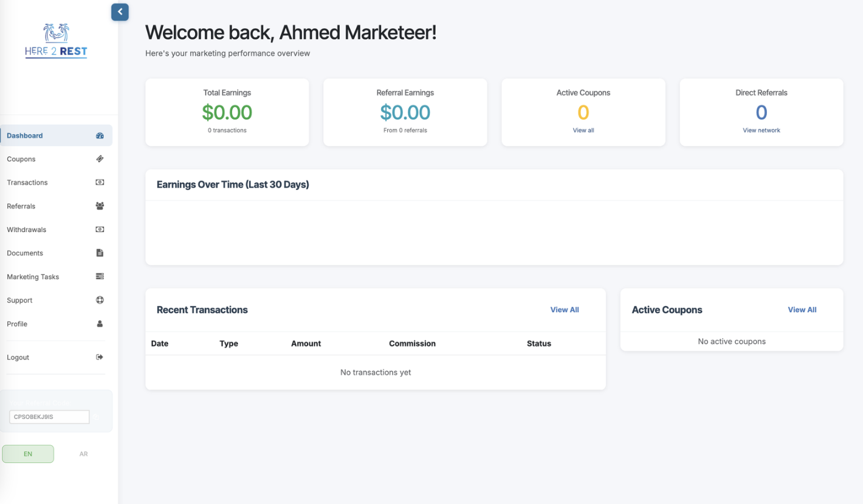Click "View All" in Active Coupons panel

click(x=802, y=310)
